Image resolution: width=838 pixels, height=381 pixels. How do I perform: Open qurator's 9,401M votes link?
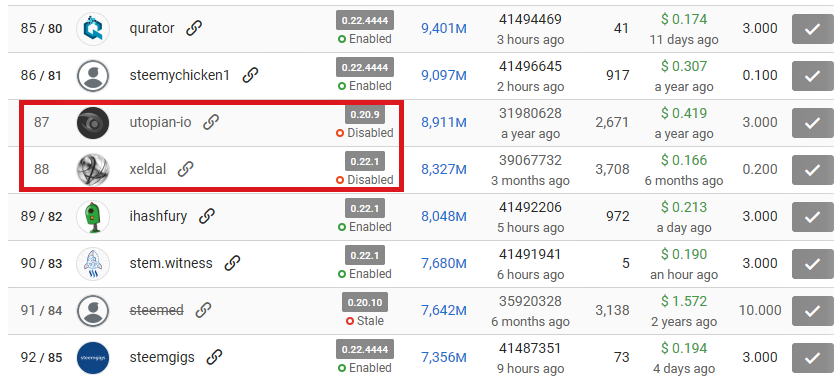point(444,29)
